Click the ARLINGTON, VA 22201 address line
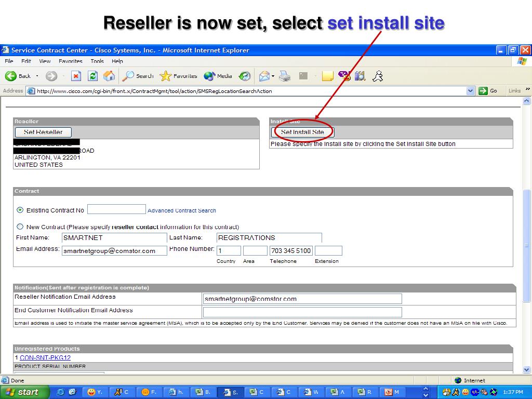The width and height of the screenshot is (532, 399). tap(47, 157)
